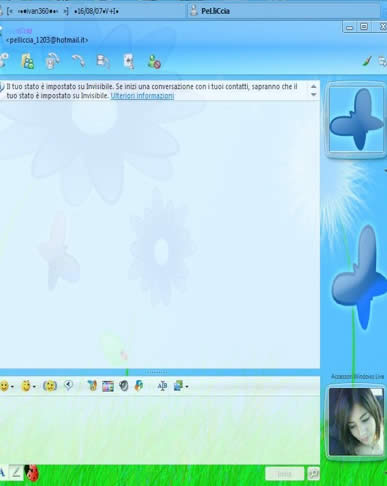Open the games playing-card icon
The image size is (387, 486).
[129, 62]
